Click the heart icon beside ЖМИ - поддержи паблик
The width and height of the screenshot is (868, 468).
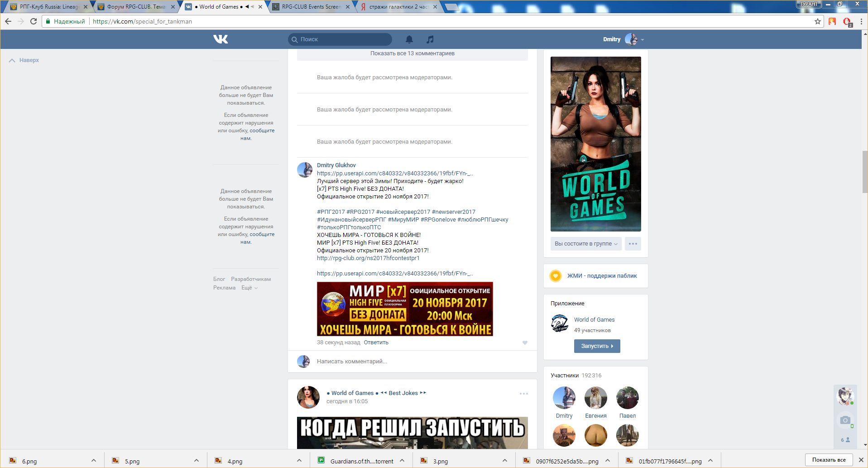pos(556,275)
